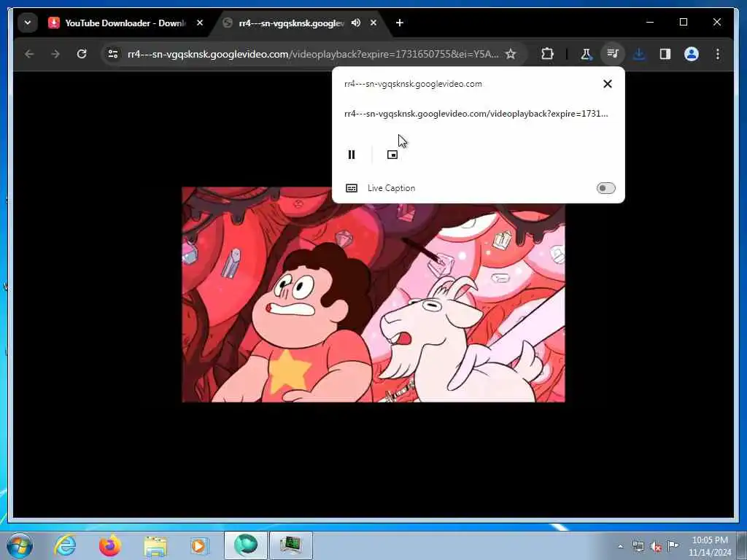Close the Chrome window
The height and width of the screenshot is (560, 747).
(x=716, y=23)
